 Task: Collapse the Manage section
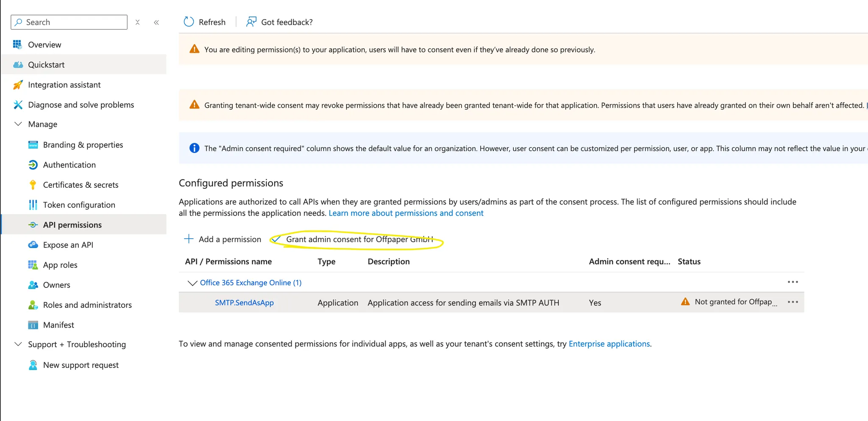tap(18, 124)
